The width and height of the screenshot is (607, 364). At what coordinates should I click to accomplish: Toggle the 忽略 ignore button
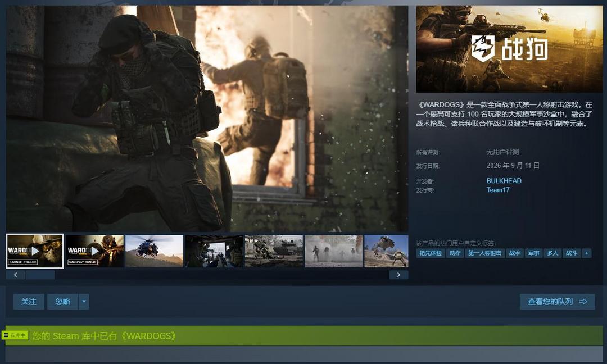[63, 302]
